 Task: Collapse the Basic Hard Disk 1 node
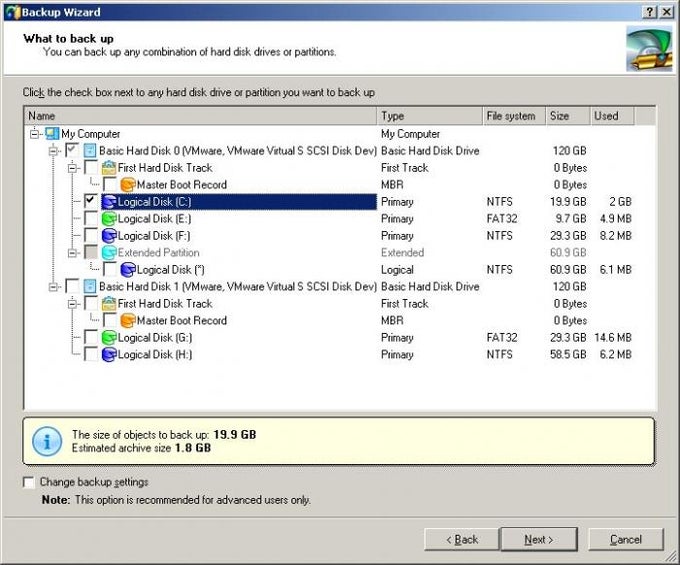point(53,287)
